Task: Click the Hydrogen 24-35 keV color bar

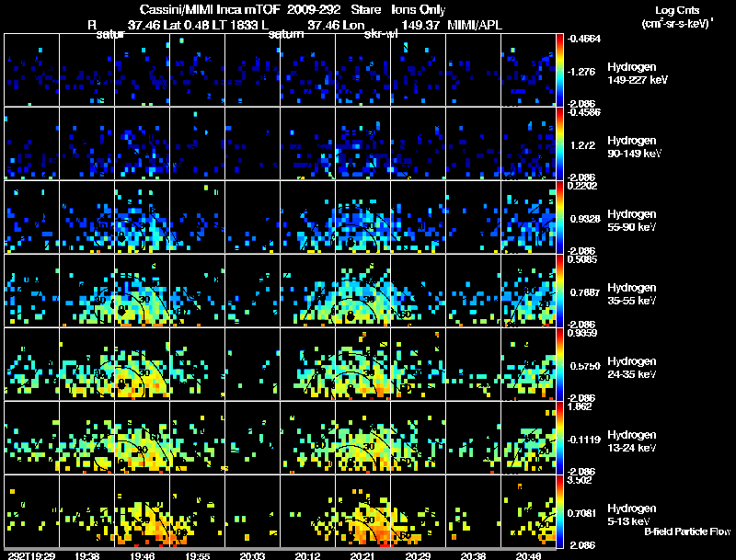Action: (x=559, y=364)
